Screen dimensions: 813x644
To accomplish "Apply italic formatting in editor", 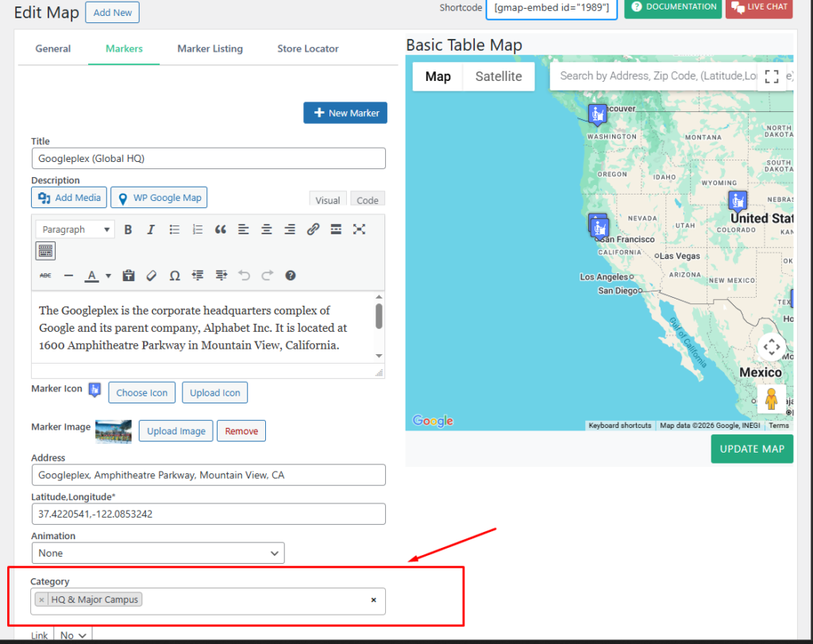I will (x=151, y=229).
